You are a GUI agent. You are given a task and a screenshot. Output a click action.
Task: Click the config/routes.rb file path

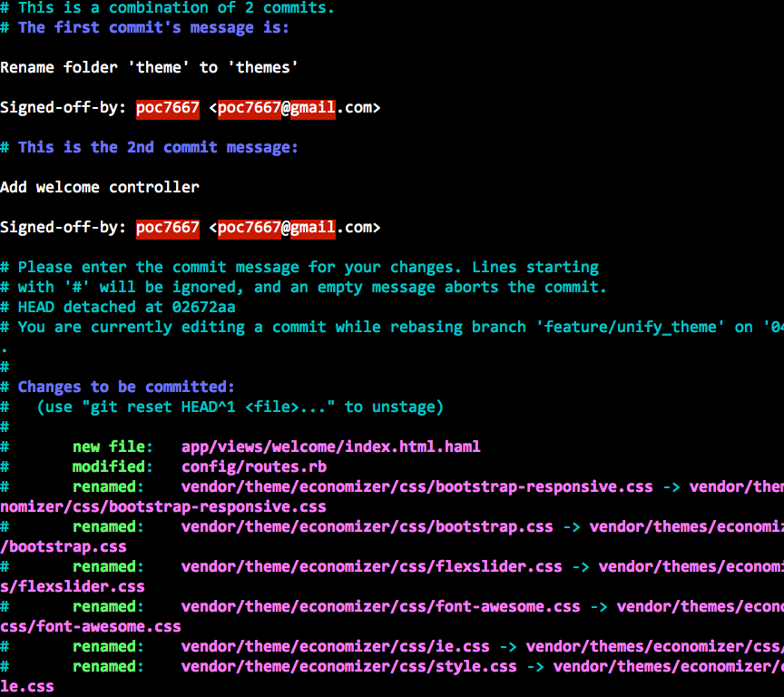pos(253,467)
